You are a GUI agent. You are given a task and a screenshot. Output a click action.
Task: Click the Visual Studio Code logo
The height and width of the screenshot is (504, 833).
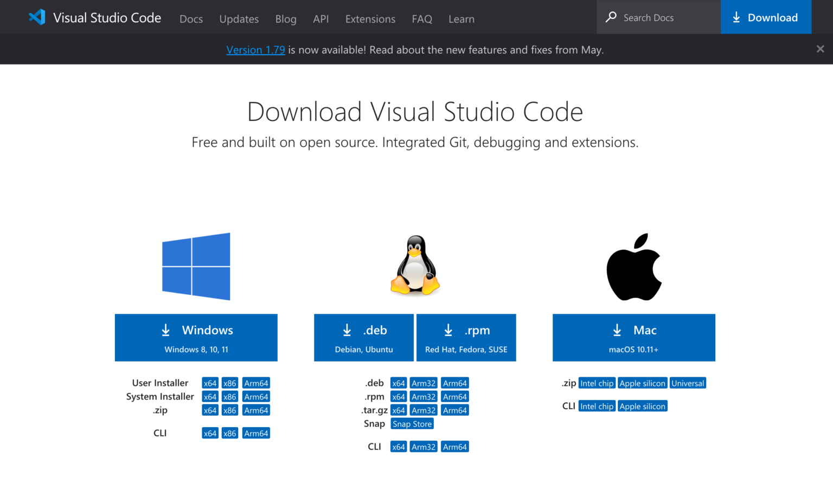pos(37,17)
